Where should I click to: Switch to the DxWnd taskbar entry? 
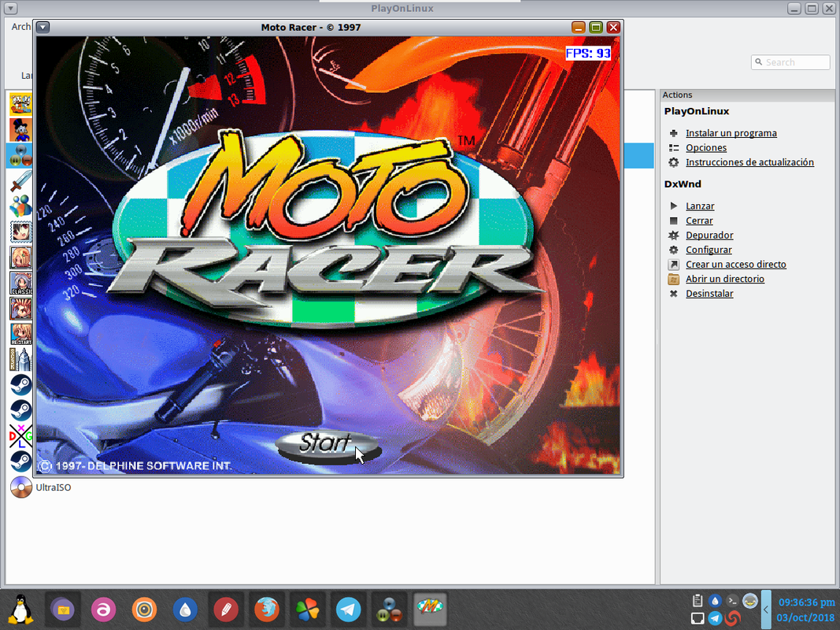(x=389, y=609)
